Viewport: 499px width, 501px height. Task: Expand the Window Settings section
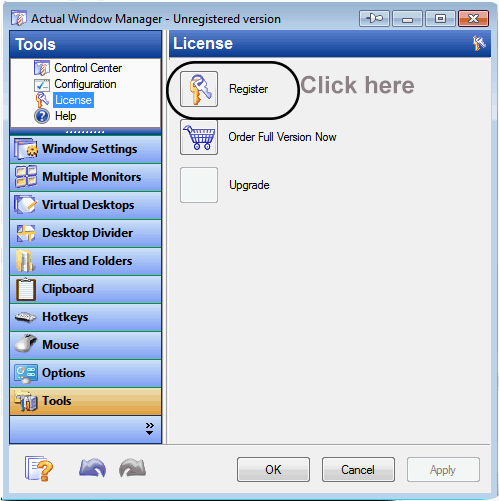pos(86,149)
